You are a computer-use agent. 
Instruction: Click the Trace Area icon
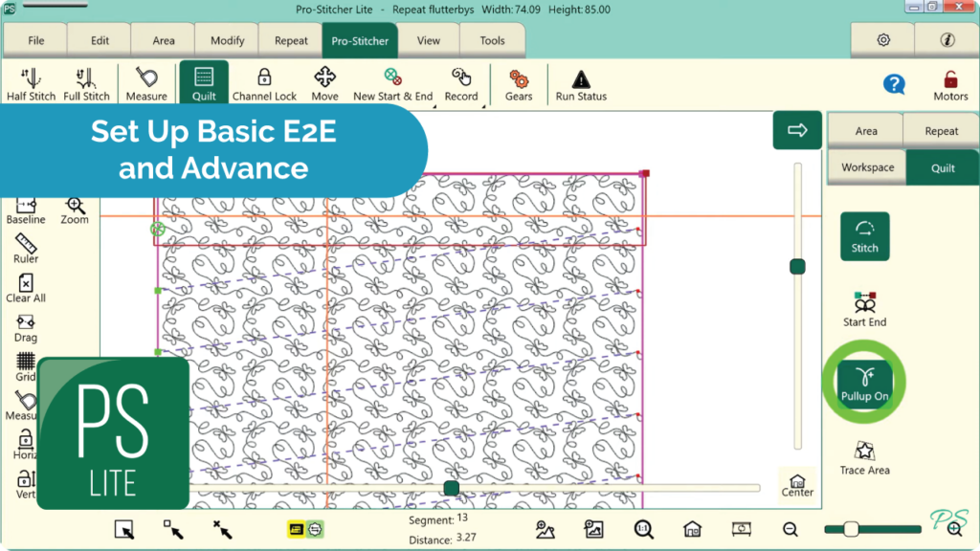864,458
